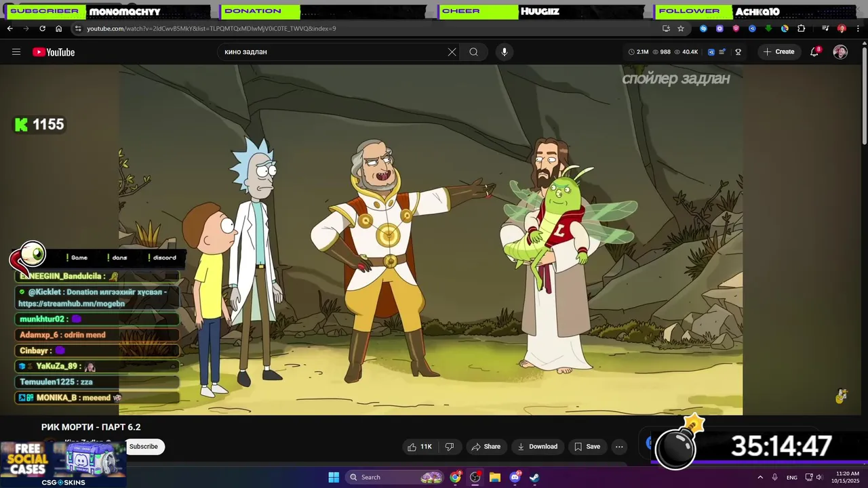Run the search with the magnifier button
Viewport: 868px width, 488px height.
[x=474, y=52]
